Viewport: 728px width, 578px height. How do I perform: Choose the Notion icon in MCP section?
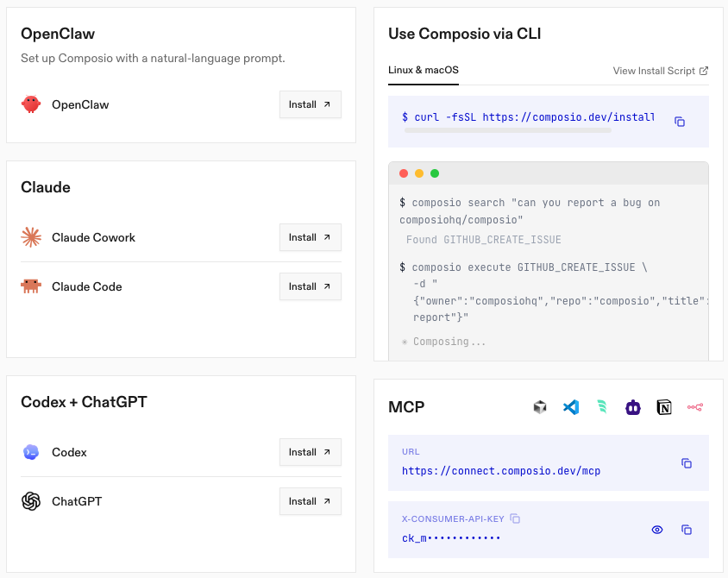[664, 407]
